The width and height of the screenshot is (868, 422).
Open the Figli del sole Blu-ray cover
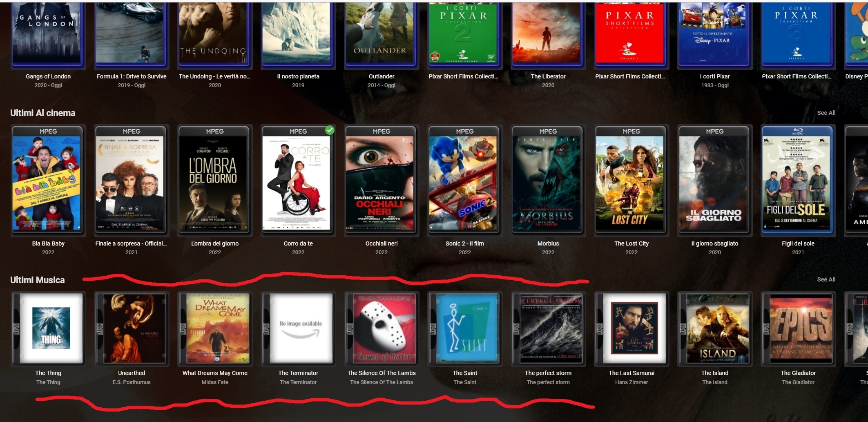[x=798, y=180]
